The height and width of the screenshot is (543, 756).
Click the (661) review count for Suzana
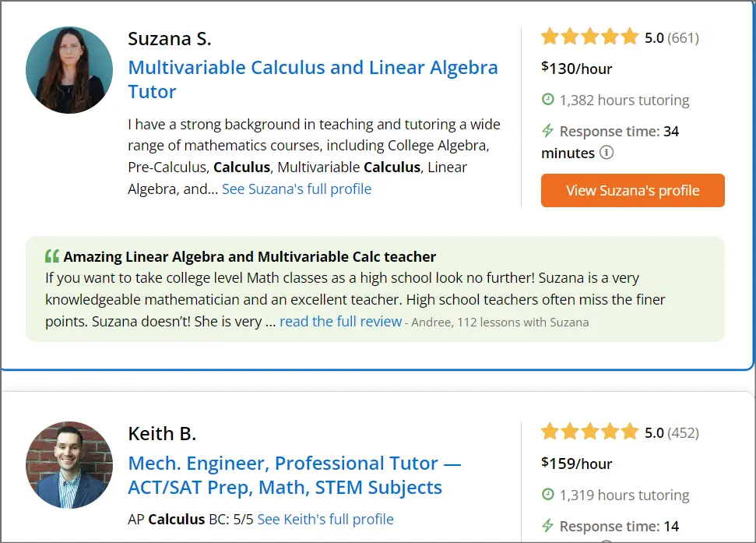coord(682,37)
